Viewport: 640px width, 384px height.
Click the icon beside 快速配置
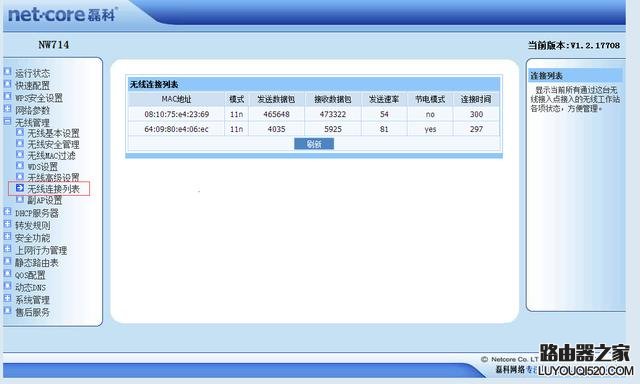click(x=7, y=84)
